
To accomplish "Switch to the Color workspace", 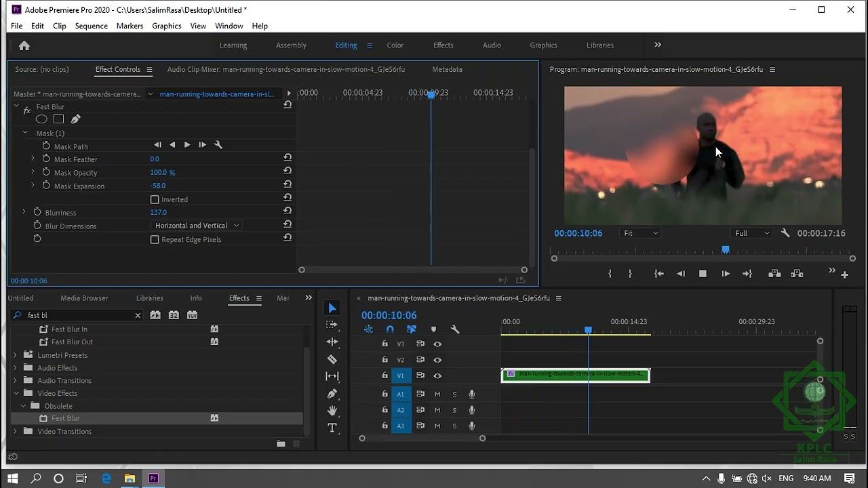I will (395, 45).
